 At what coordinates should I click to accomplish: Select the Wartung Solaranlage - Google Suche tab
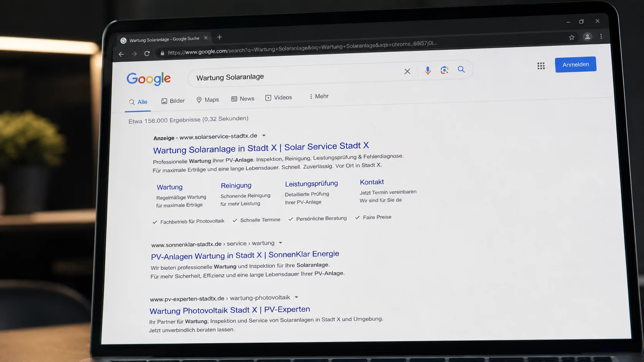(x=164, y=39)
